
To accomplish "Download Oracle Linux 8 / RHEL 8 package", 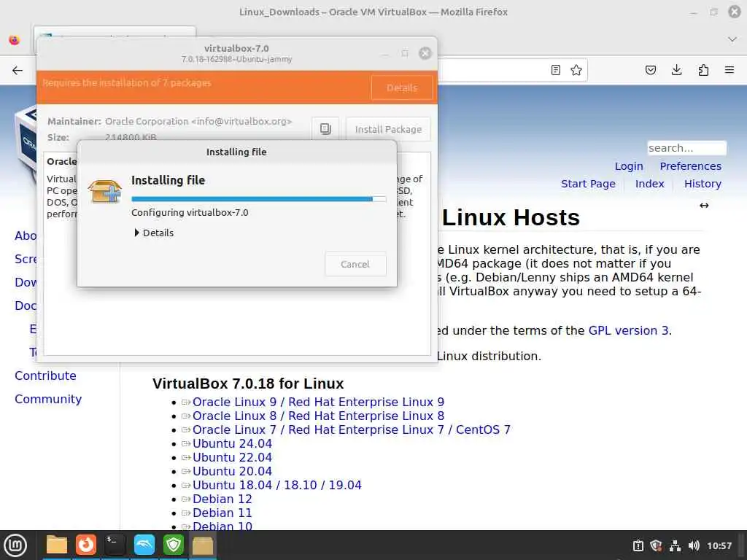I will click(318, 416).
